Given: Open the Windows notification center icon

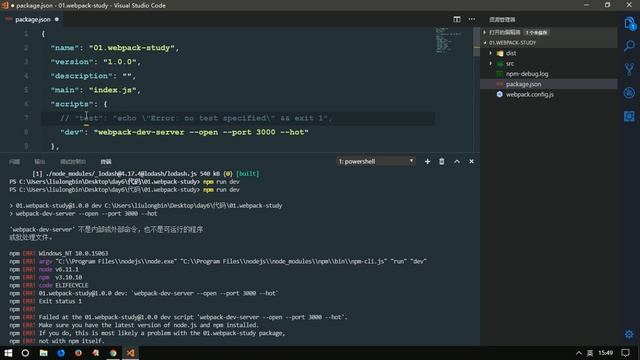Looking at the screenshot, I should [625, 353].
